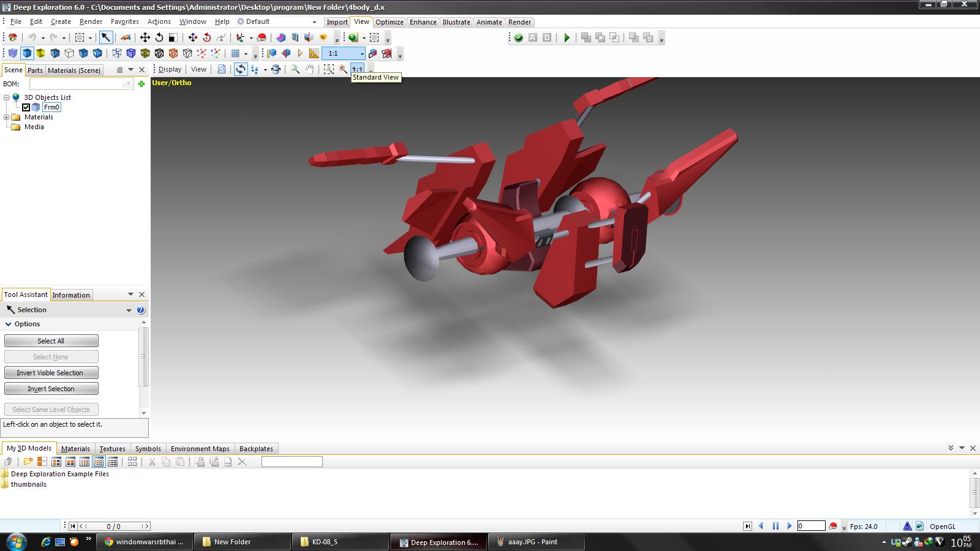
Task: Click the red dome hemisphere icon
Action: pyautogui.click(x=262, y=37)
